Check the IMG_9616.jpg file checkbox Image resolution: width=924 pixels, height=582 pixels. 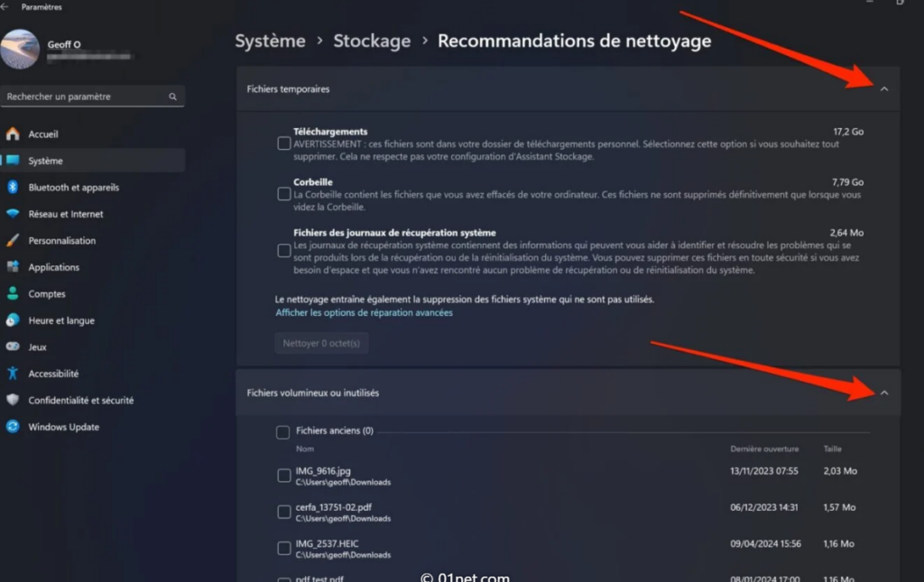coord(284,476)
